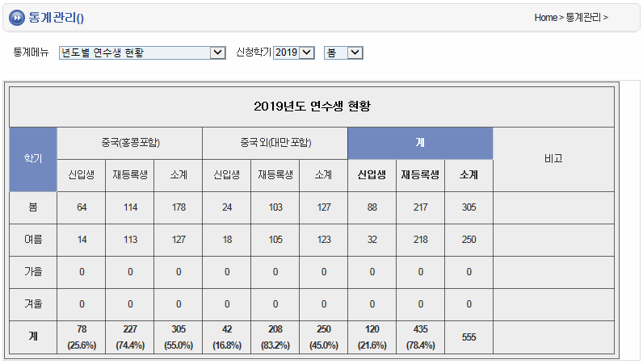Go to Home in the breadcrumb
The height and width of the screenshot is (364, 643).
[545, 17]
